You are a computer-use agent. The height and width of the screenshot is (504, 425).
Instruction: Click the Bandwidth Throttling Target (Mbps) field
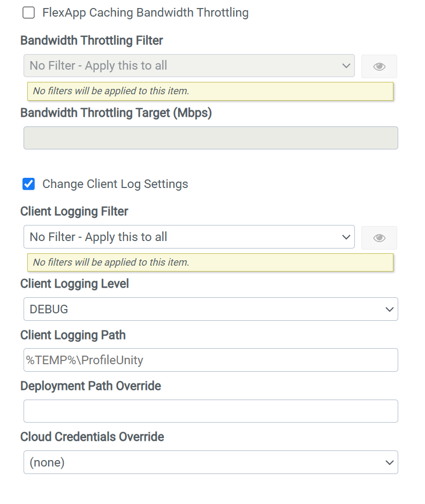211,138
